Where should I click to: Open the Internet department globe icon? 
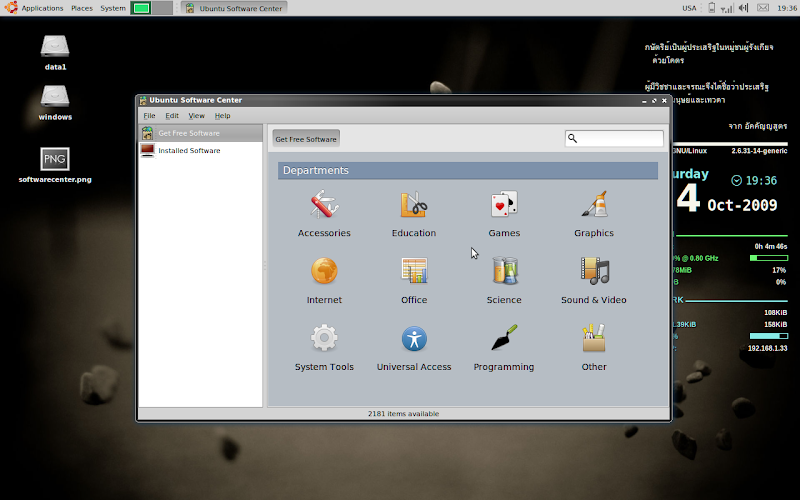(324, 271)
